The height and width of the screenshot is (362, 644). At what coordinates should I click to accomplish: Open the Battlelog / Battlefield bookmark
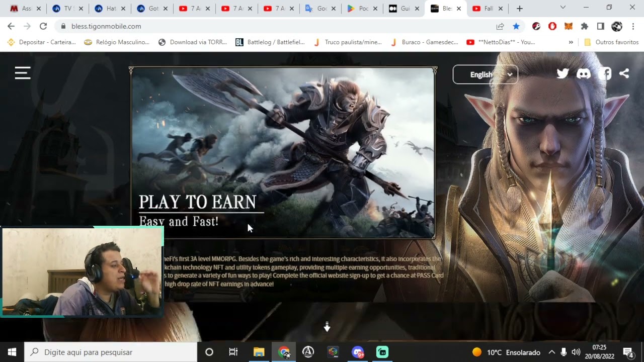coord(270,42)
